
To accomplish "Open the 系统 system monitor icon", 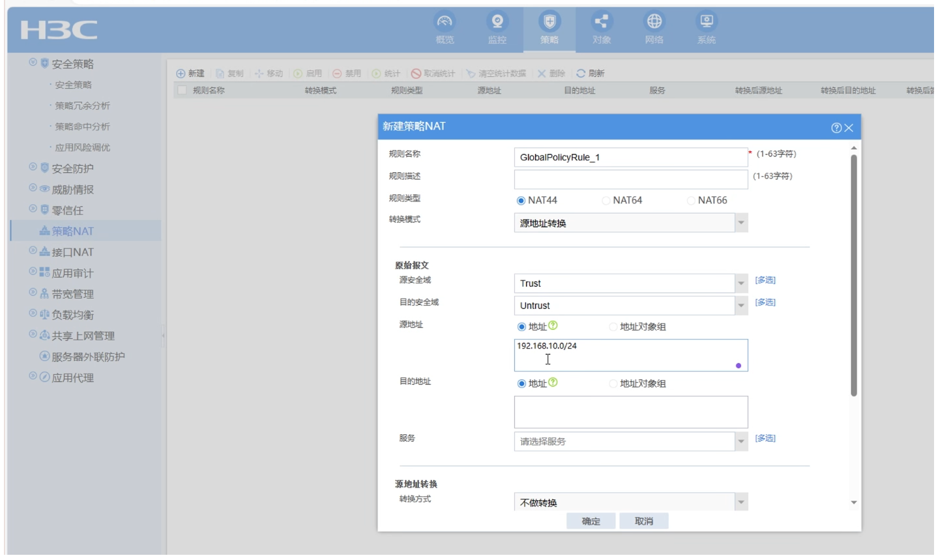I will point(707,22).
